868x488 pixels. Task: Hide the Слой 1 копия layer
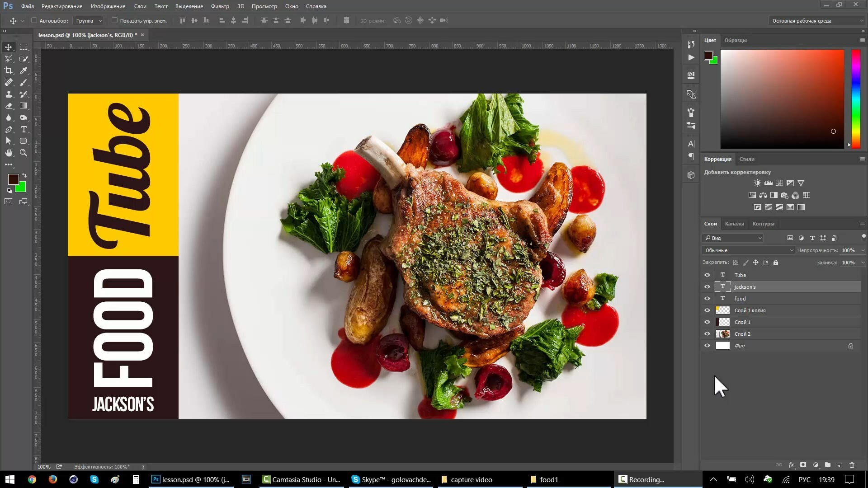coord(708,310)
